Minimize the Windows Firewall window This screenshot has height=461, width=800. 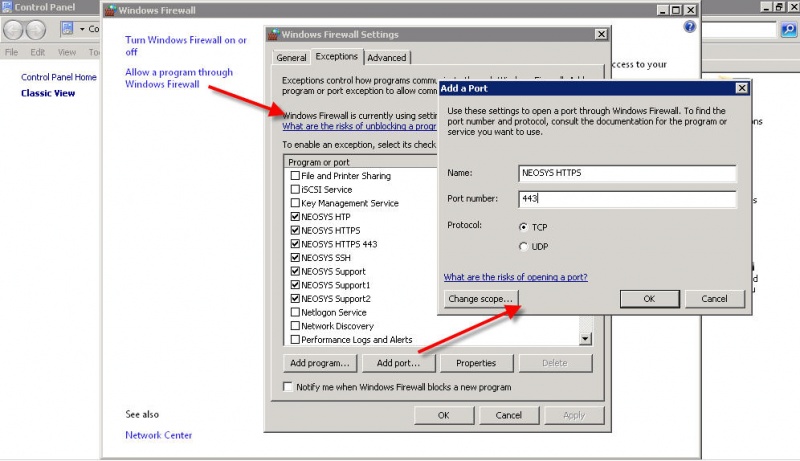pyautogui.click(x=662, y=10)
